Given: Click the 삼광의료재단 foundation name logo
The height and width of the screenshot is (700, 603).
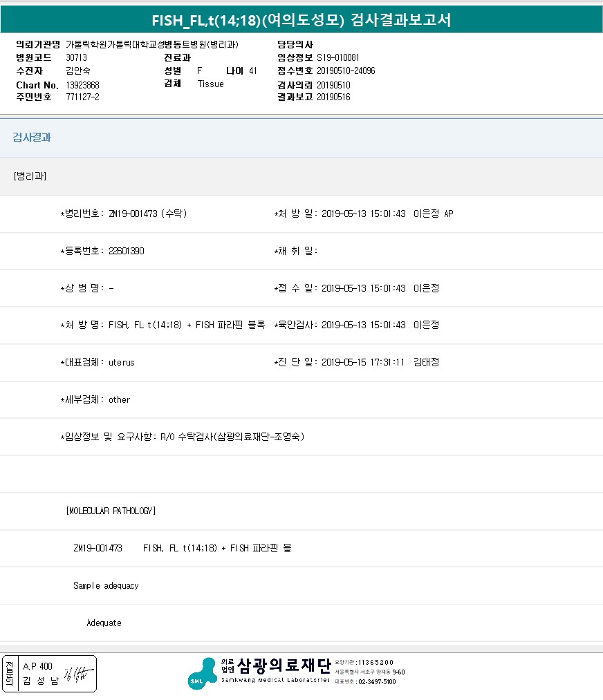Looking at the screenshot, I should point(284,666).
